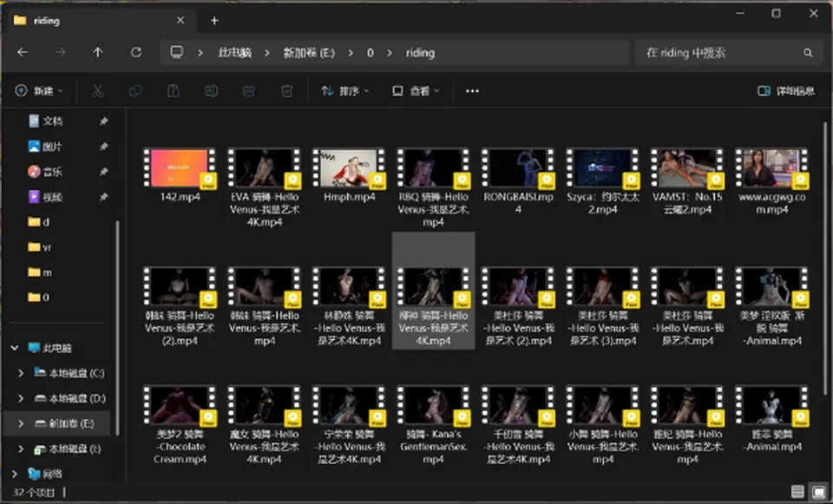
Task: Switch to details list view in status bar
Action: click(x=797, y=491)
